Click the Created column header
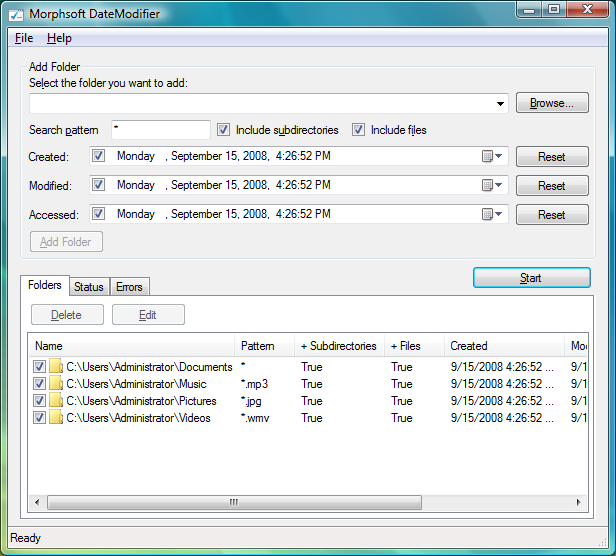616x556 pixels. click(504, 346)
